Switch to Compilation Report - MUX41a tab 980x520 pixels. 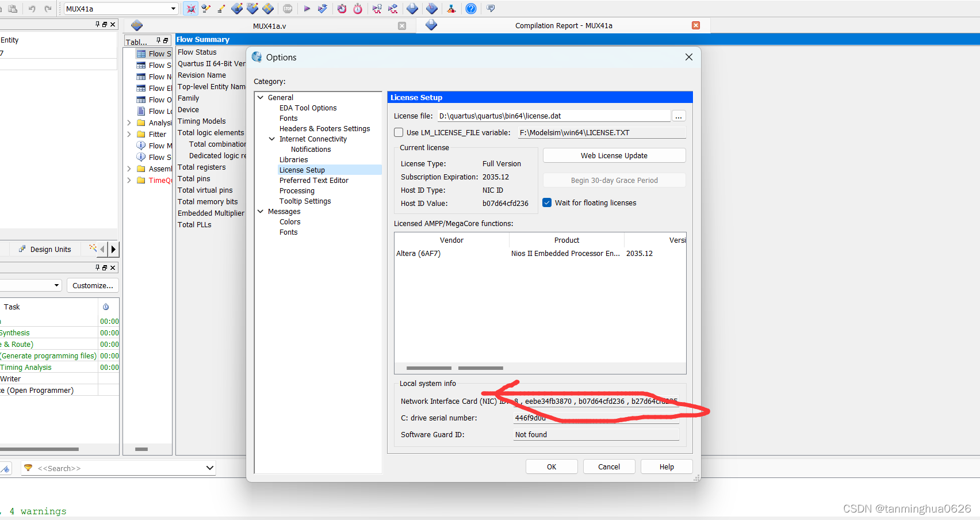tap(564, 26)
